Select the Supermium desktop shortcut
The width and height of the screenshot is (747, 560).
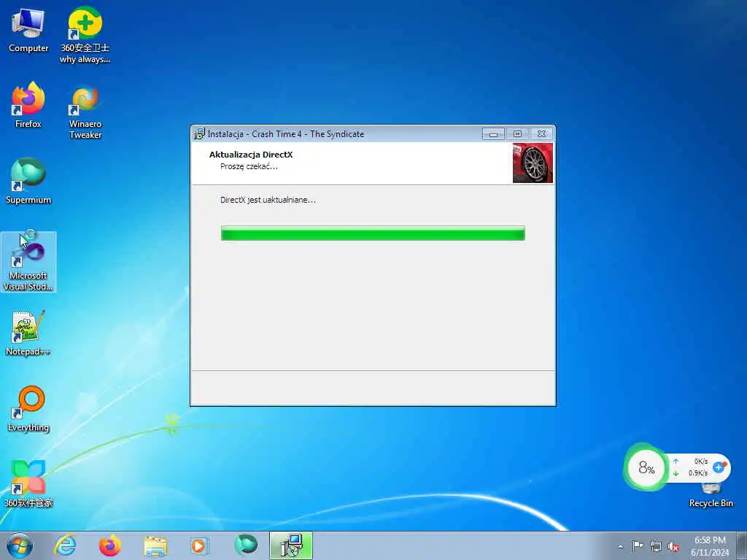click(x=28, y=181)
